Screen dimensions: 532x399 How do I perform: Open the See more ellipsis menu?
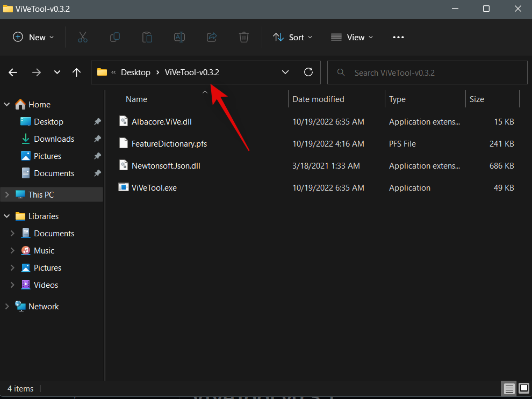[x=398, y=37]
